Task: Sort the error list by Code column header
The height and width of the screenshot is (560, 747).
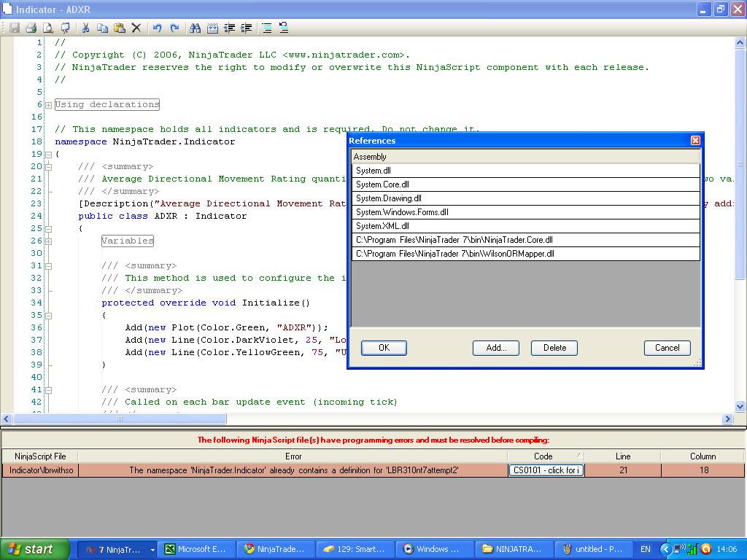Action: pos(543,456)
